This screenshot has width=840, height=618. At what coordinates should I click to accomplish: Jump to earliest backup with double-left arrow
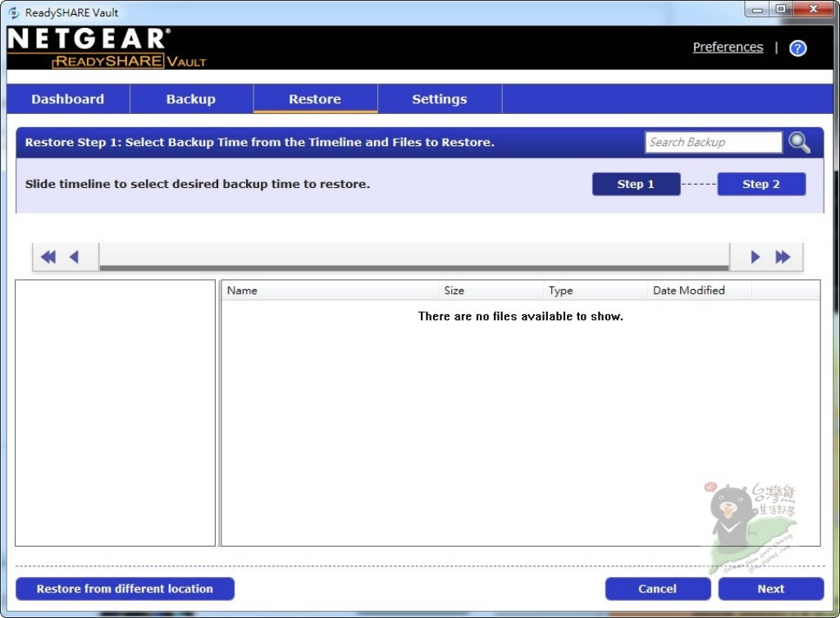(x=48, y=257)
